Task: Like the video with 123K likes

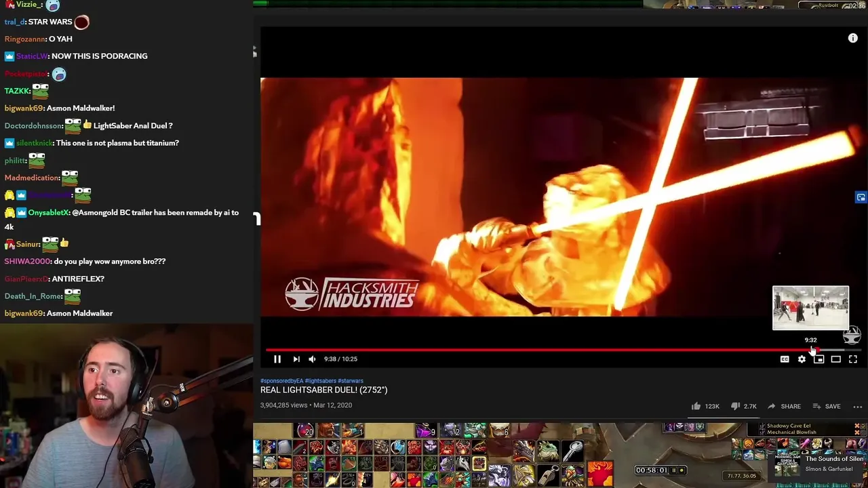Action: [705, 406]
